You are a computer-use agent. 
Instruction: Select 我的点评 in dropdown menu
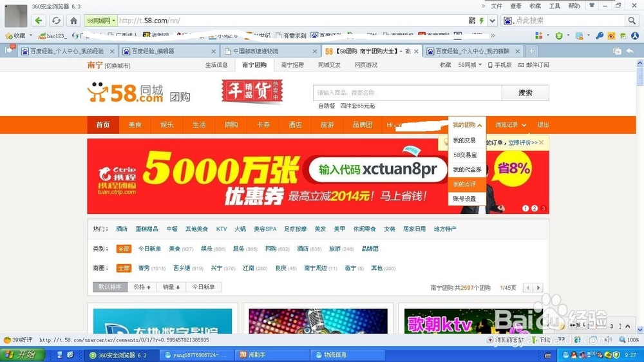[467, 184]
